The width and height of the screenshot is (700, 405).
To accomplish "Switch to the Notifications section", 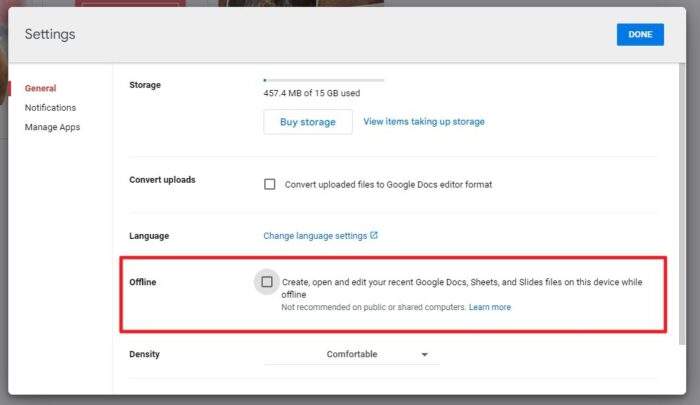I will click(x=50, y=108).
